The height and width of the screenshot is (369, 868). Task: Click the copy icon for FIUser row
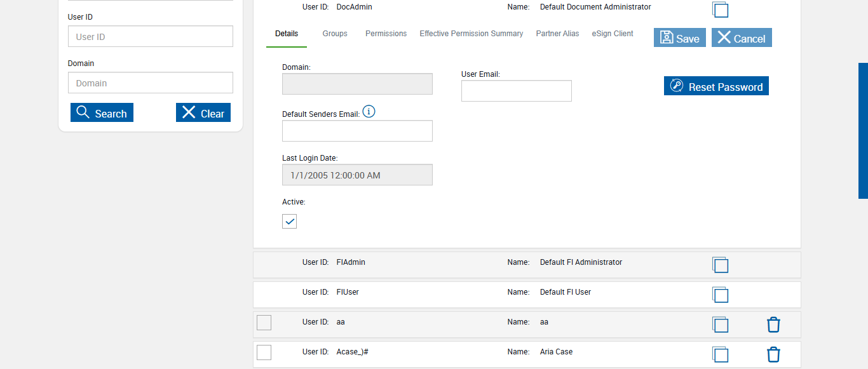pyautogui.click(x=720, y=295)
